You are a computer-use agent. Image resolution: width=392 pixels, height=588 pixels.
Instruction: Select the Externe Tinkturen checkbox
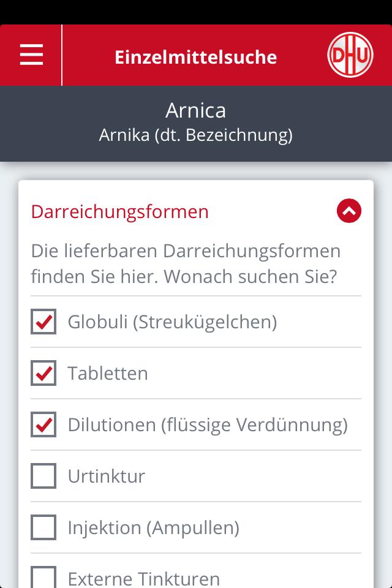tap(43, 576)
